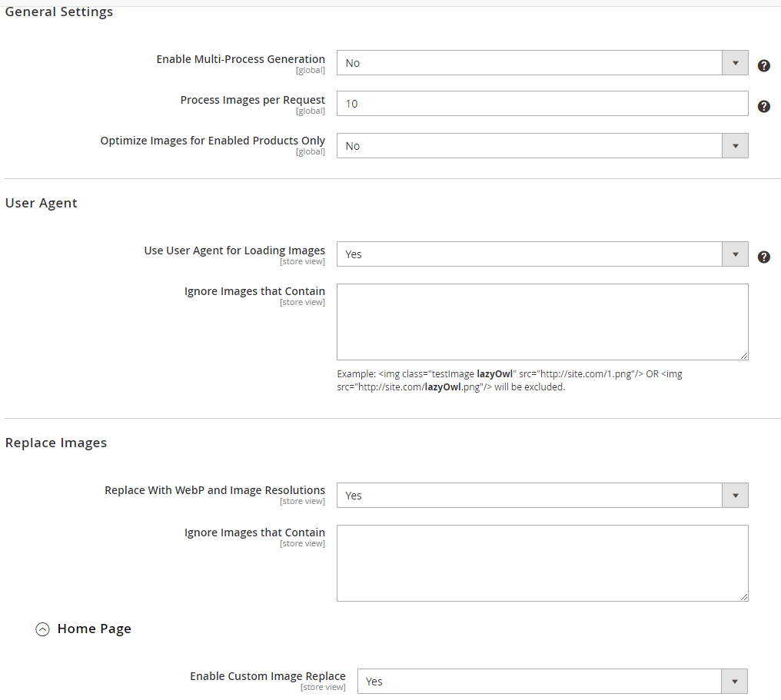Click Optimize Images for Enabled Products Only label
This screenshot has height=700, width=781.
coord(213,141)
